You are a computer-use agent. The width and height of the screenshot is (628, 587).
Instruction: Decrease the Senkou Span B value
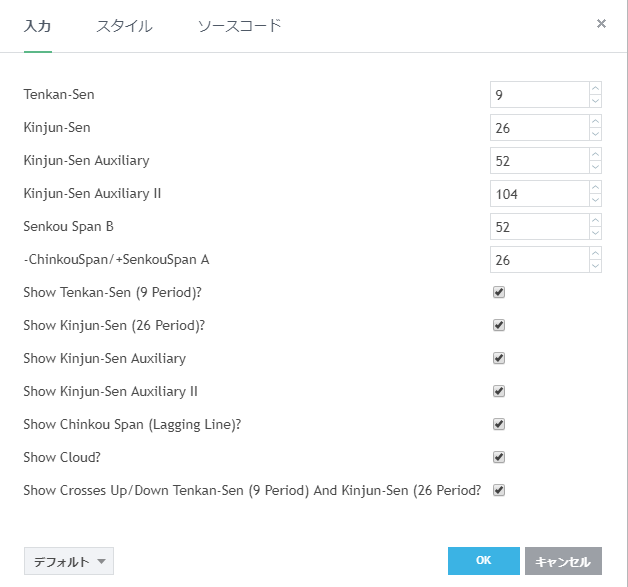(x=595, y=233)
